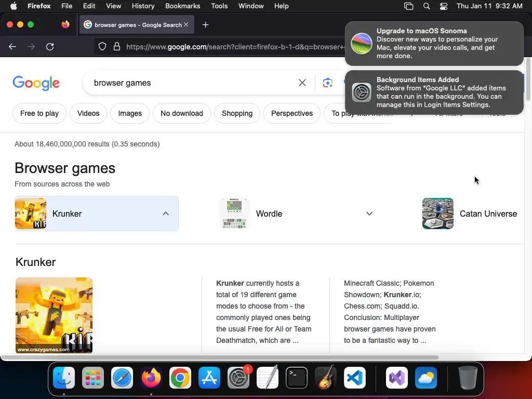Click the Firefox icon next to tabs
532x399 pixels.
click(65, 24)
